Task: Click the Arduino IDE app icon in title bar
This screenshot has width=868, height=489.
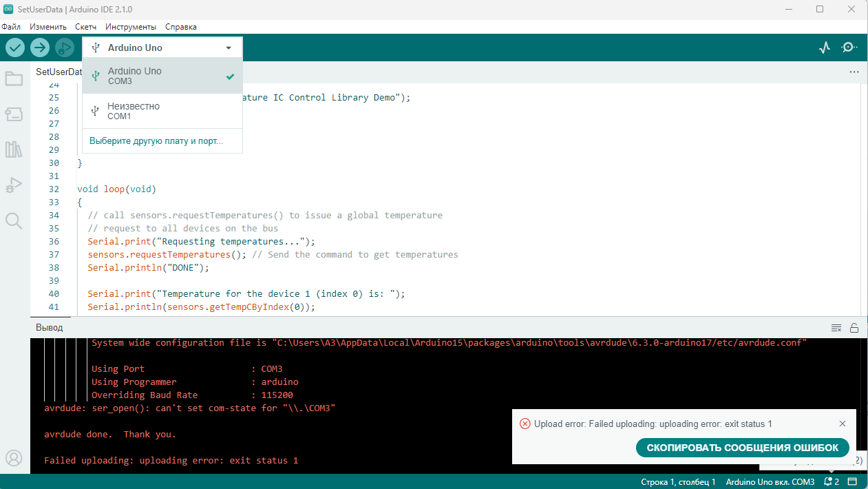Action: coord(8,9)
